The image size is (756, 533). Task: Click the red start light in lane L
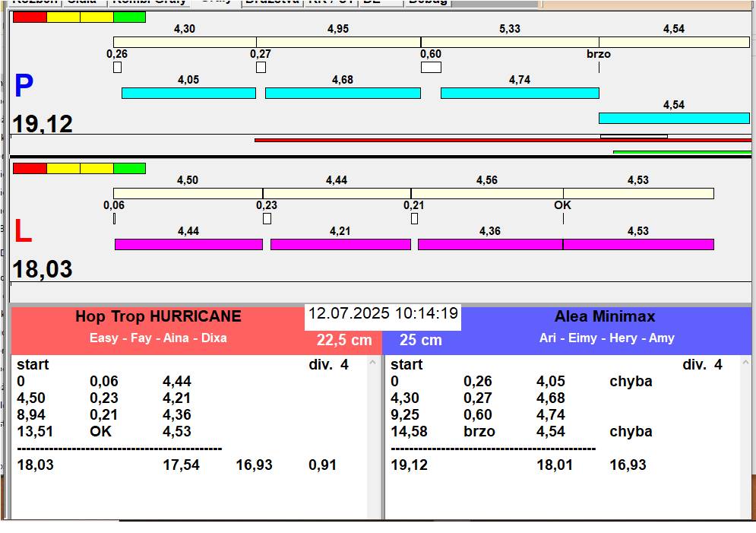point(30,168)
